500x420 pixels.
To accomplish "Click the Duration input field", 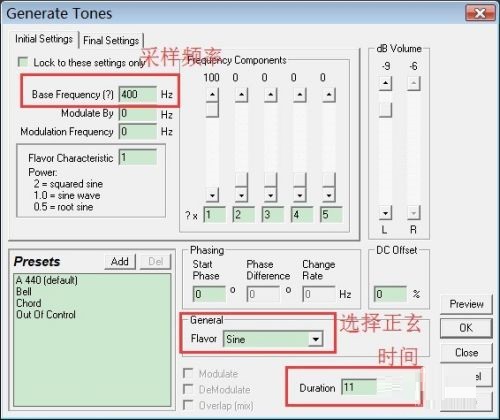I will pos(359,387).
